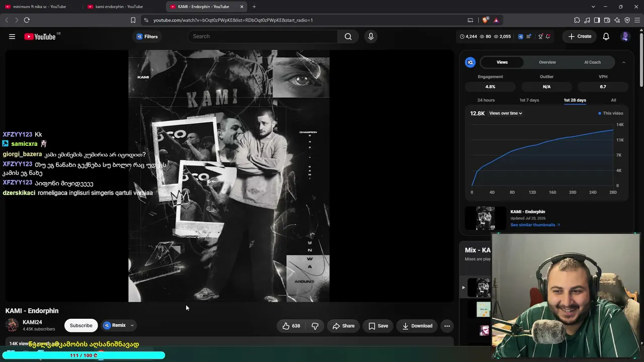Switch to the AI Coach tab

click(x=592, y=62)
